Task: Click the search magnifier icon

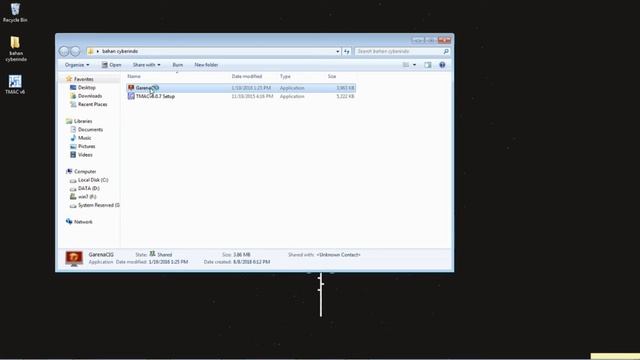Action: 446,51
